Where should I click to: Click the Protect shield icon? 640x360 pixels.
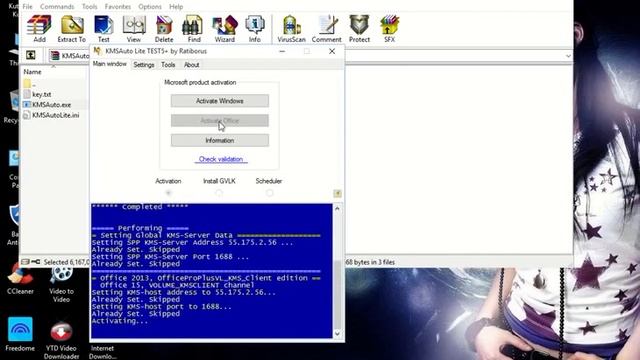coord(359,29)
